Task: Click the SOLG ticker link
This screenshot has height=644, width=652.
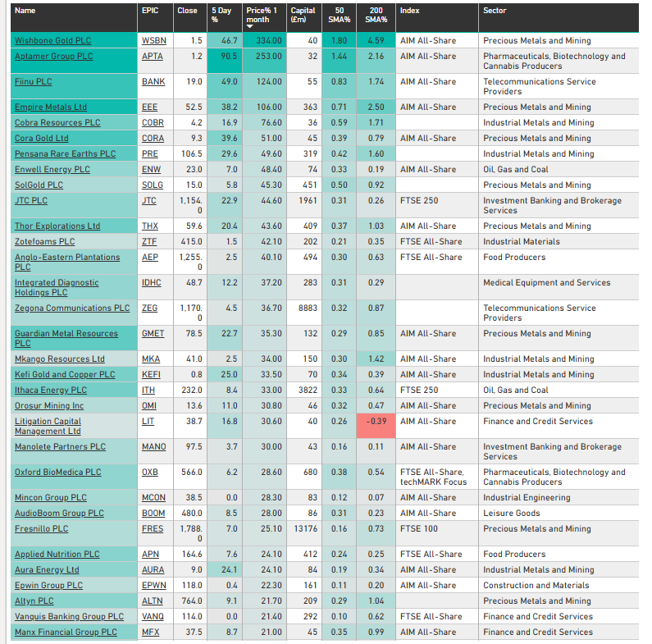Action: pos(153,185)
